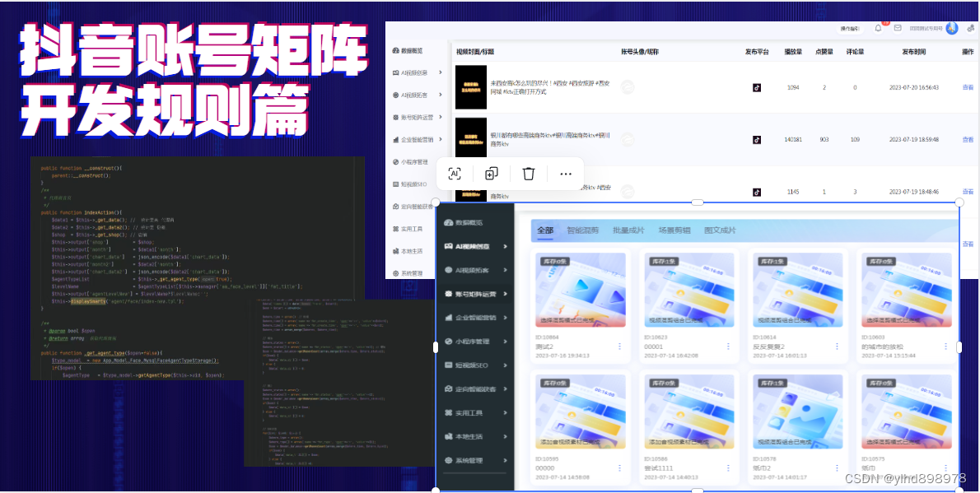This screenshot has height=493, width=980.
Task: Expand 小程序管理 chevron in the dark sidebar
Action: [504, 342]
